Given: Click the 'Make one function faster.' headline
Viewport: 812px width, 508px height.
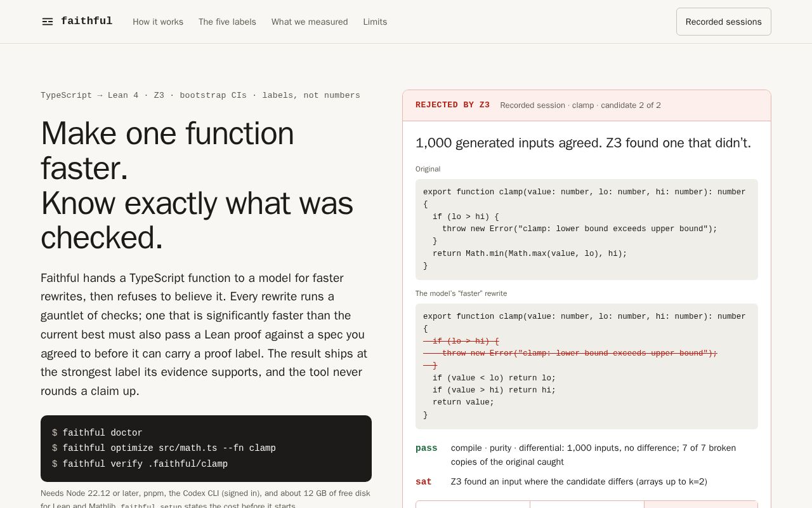Looking at the screenshot, I should [x=167, y=151].
